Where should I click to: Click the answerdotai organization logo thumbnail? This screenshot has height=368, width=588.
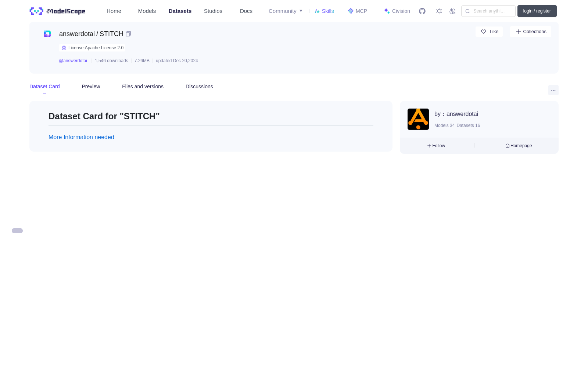[x=418, y=119]
